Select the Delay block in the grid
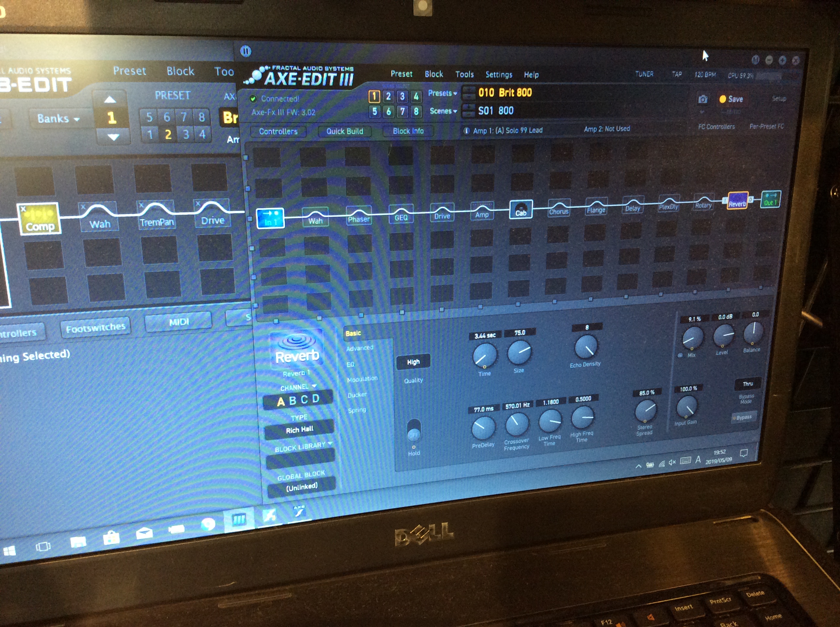This screenshot has height=627, width=840. tap(633, 205)
